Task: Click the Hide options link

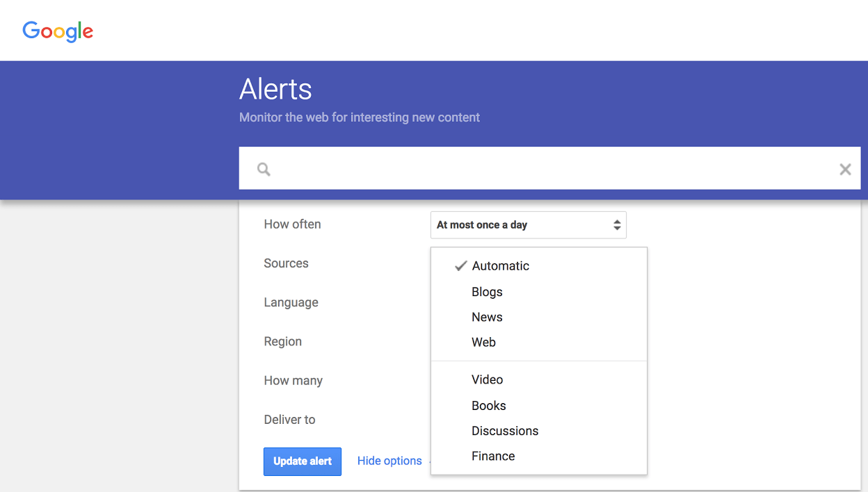Action: (389, 461)
